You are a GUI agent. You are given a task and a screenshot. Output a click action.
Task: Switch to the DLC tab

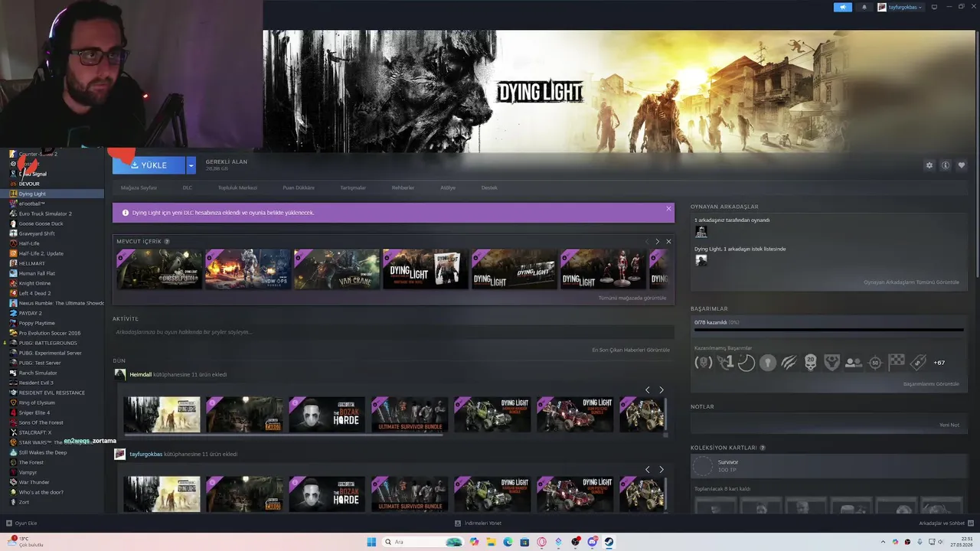pyautogui.click(x=188, y=187)
